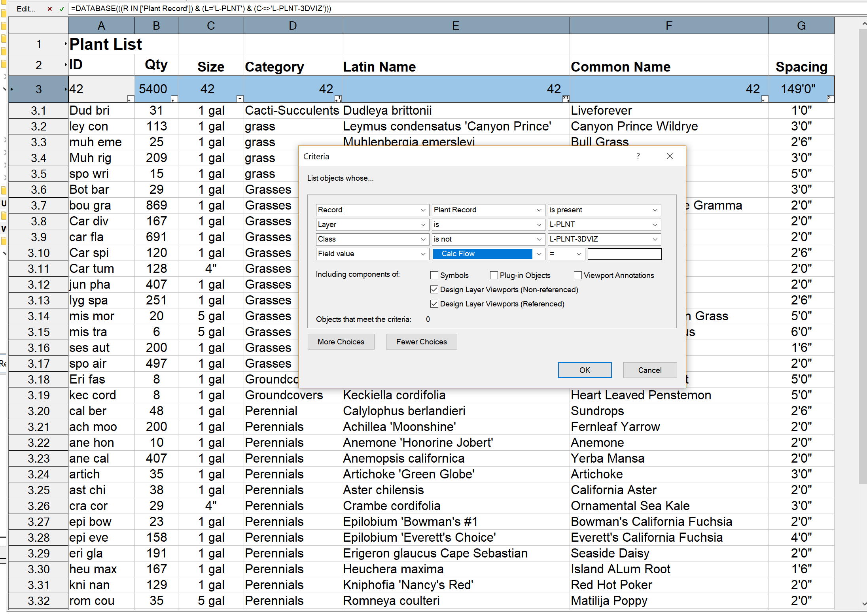This screenshot has width=867, height=616.
Task: Cancel formula edit with red X
Action: click(49, 9)
